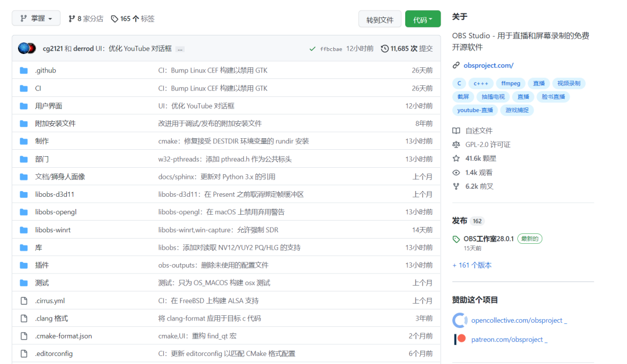The height and width of the screenshot is (364, 627).
Task: Select the 截屏 topic tag
Action: 463,97
